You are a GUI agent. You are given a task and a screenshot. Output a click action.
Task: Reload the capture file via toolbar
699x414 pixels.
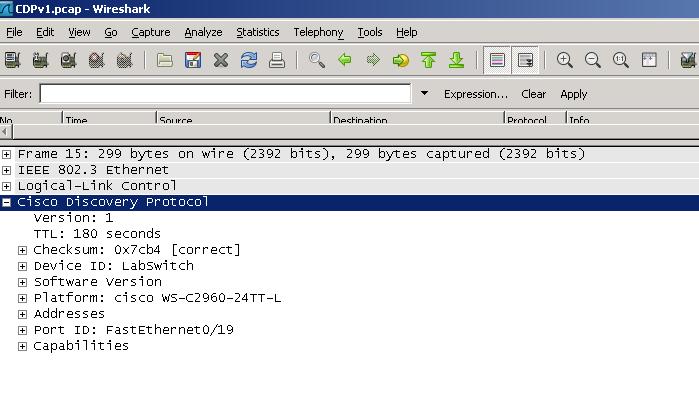click(x=249, y=61)
